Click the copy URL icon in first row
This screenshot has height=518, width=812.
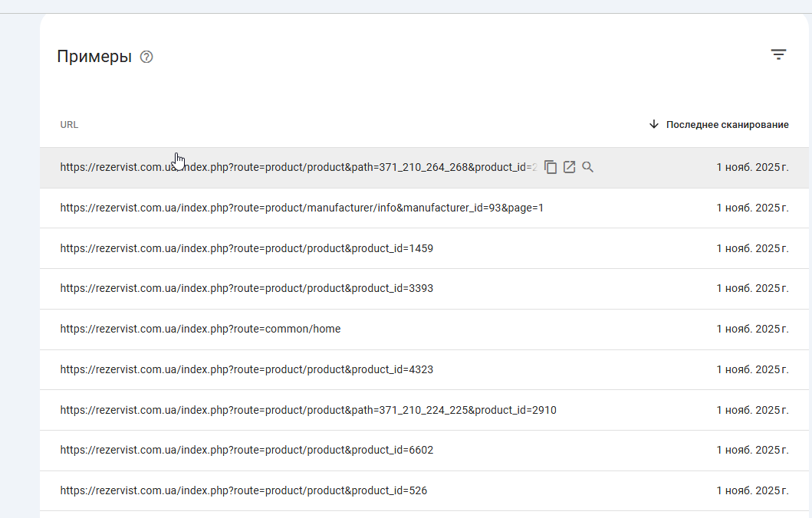pyautogui.click(x=551, y=167)
